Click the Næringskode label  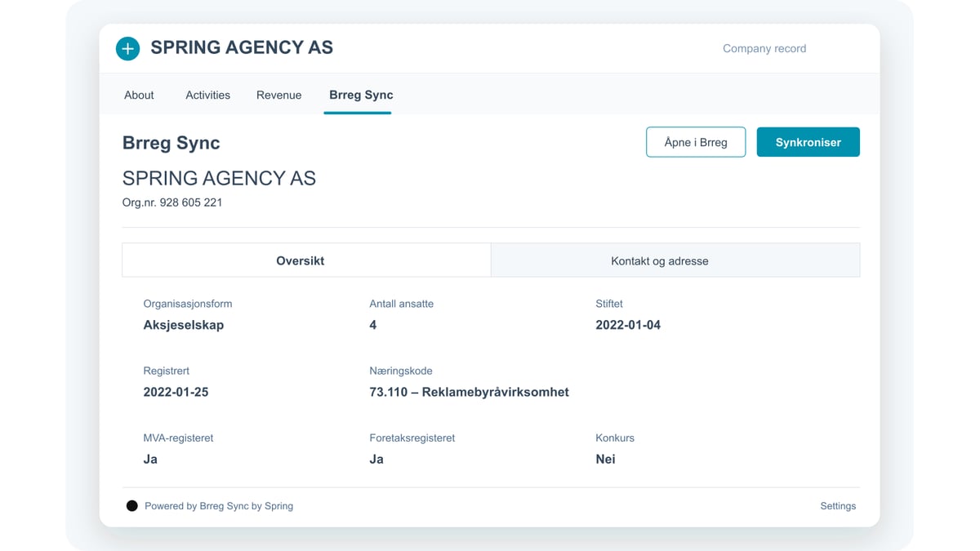pyautogui.click(x=401, y=371)
